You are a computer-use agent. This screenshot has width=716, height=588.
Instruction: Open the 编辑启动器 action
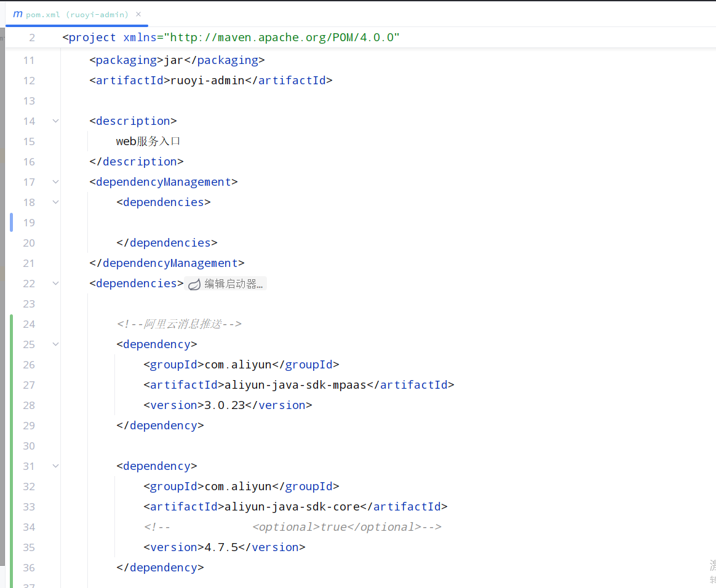point(234,284)
